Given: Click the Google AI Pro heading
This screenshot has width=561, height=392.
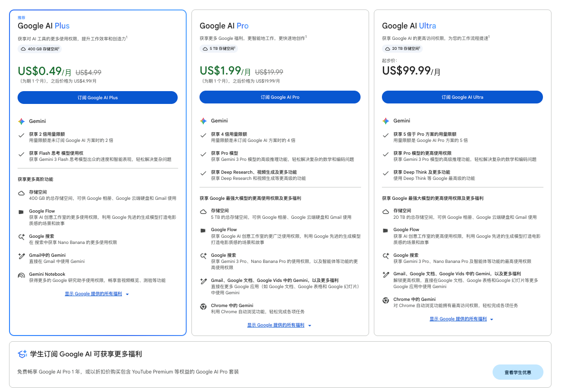Looking at the screenshot, I should click(224, 26).
